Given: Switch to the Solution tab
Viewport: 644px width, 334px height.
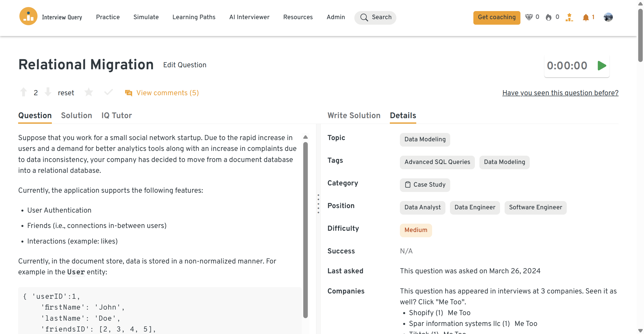Looking at the screenshot, I should pyautogui.click(x=77, y=115).
